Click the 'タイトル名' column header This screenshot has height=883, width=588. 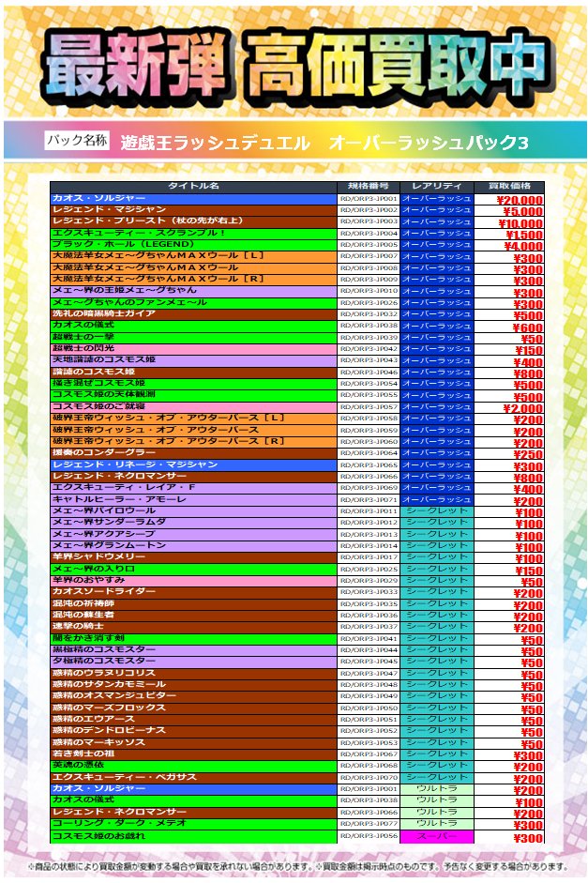coord(193,187)
